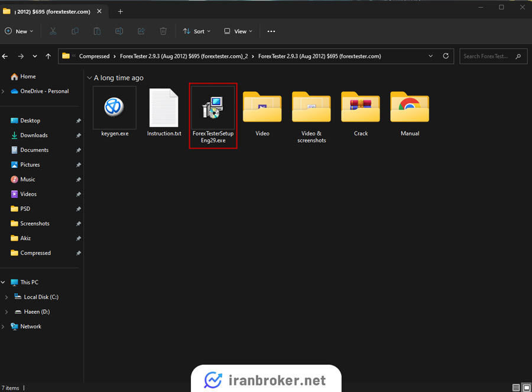Collapse the 'A long time ago' group
Image resolution: width=532 pixels, height=392 pixels.
[x=90, y=77]
